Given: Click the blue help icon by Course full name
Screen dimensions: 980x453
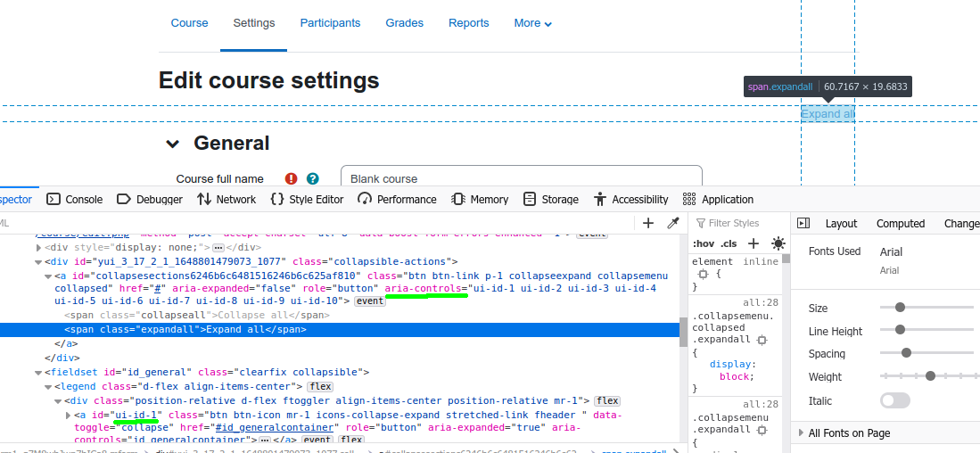Looking at the screenshot, I should click(312, 178).
